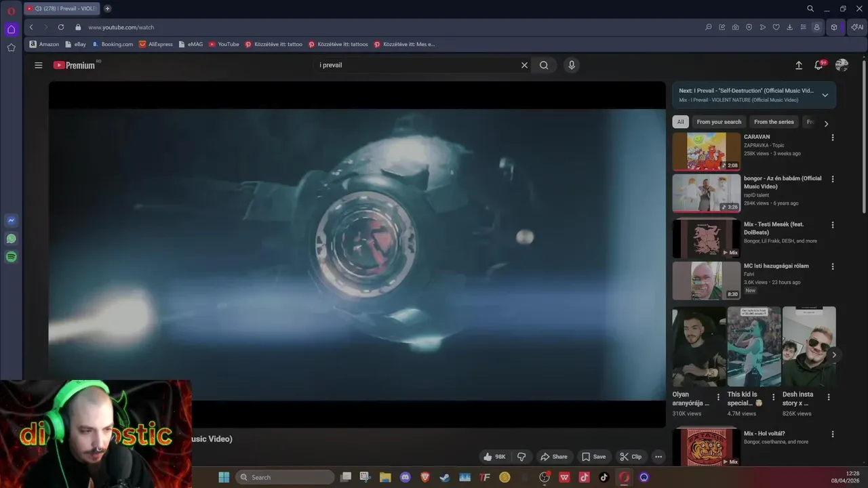
Task: Open Opera sidebar WhatsApp icon
Action: (11, 239)
